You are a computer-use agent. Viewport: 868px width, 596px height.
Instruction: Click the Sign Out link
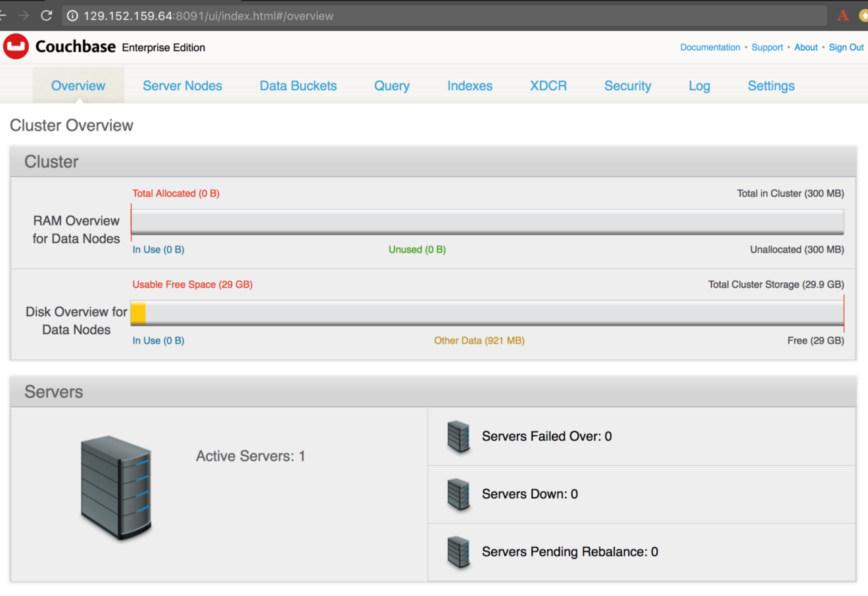click(x=846, y=47)
